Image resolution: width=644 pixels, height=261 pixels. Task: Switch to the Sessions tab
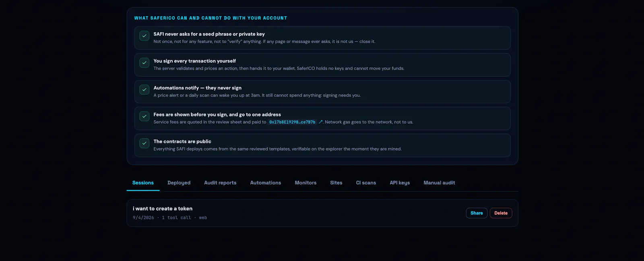click(143, 183)
